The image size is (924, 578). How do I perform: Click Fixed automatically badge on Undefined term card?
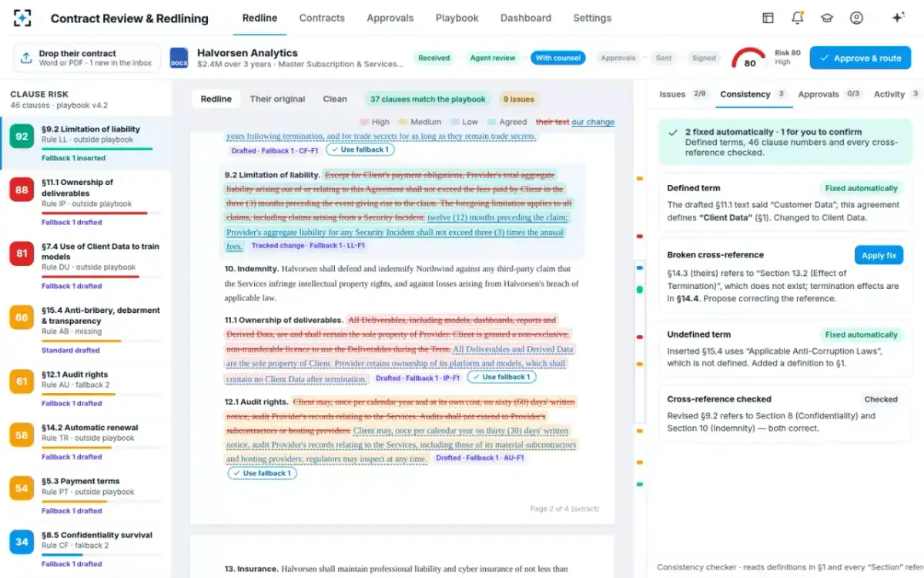pyautogui.click(x=861, y=334)
